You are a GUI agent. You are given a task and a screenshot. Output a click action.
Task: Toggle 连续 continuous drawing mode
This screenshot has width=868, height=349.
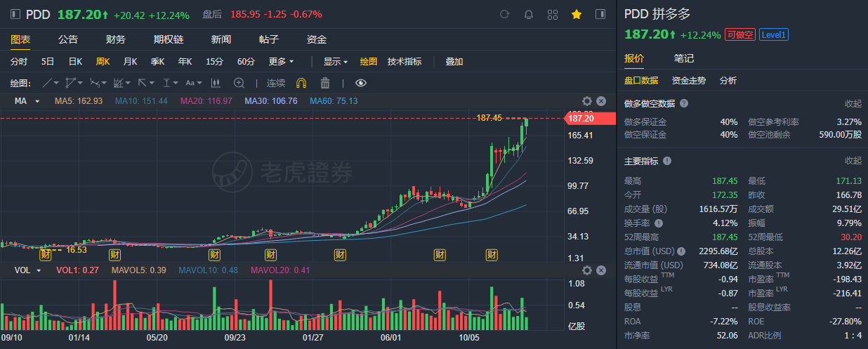[276, 82]
